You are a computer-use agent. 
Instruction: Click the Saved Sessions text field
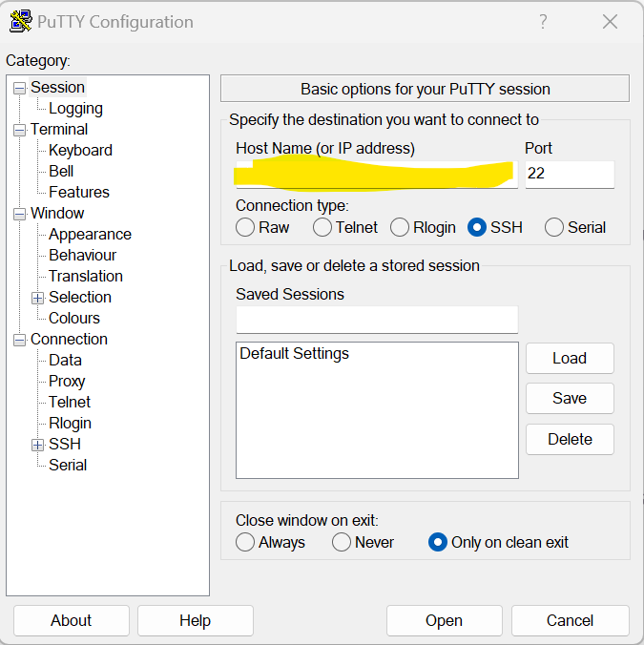click(x=377, y=320)
